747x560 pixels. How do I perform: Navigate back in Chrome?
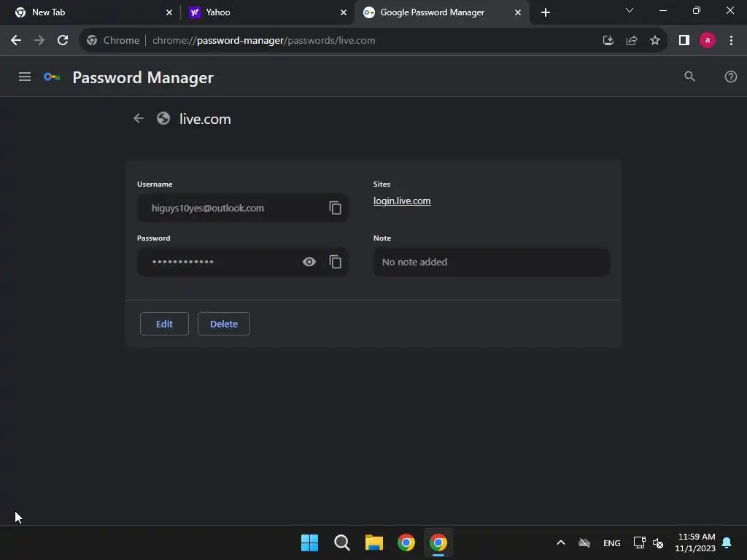coord(16,41)
